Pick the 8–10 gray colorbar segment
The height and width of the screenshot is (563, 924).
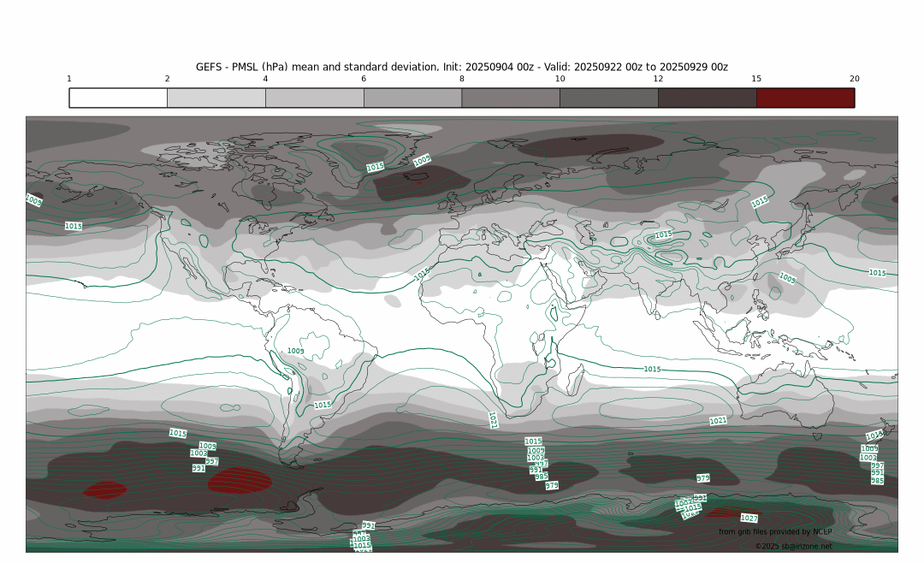(511, 98)
